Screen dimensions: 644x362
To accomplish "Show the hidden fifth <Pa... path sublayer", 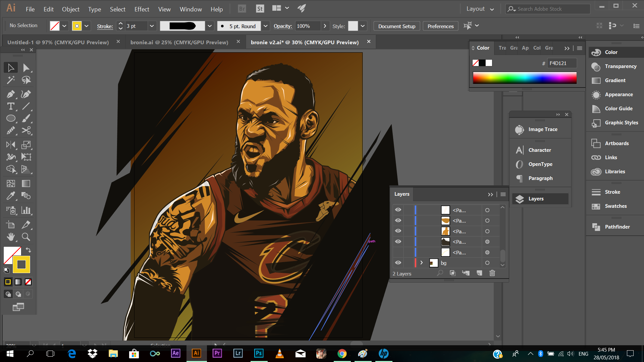I will pyautogui.click(x=398, y=252).
